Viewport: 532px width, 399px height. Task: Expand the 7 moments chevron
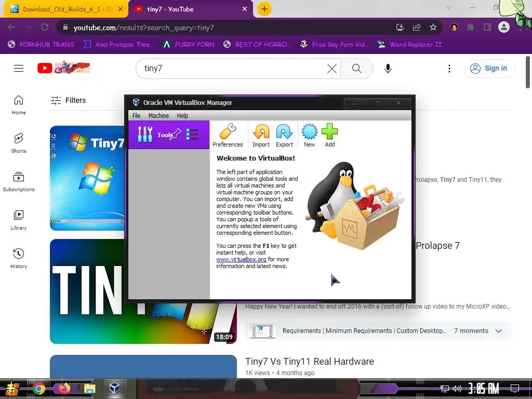point(498,331)
